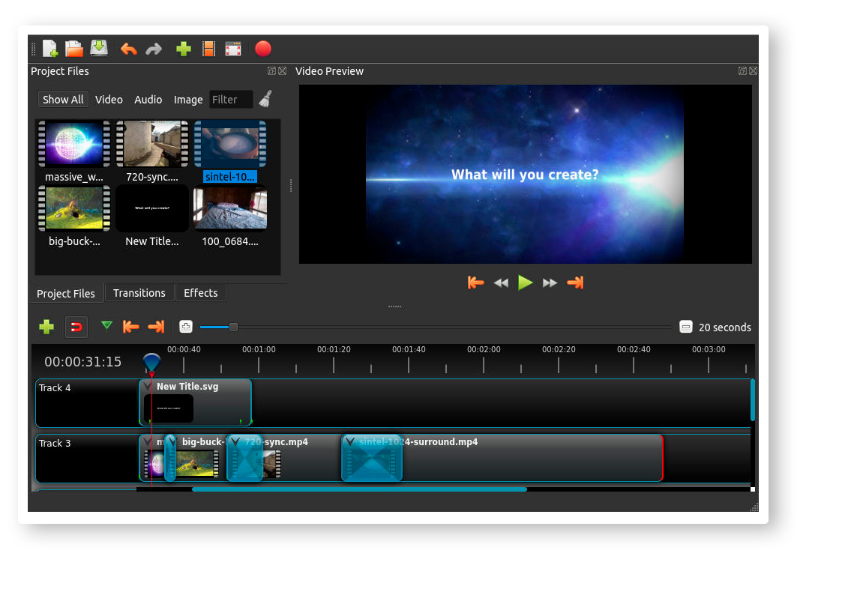The height and width of the screenshot is (616, 857).
Task: Click the 00:00:31:15 timecode display
Action: pyautogui.click(x=82, y=361)
